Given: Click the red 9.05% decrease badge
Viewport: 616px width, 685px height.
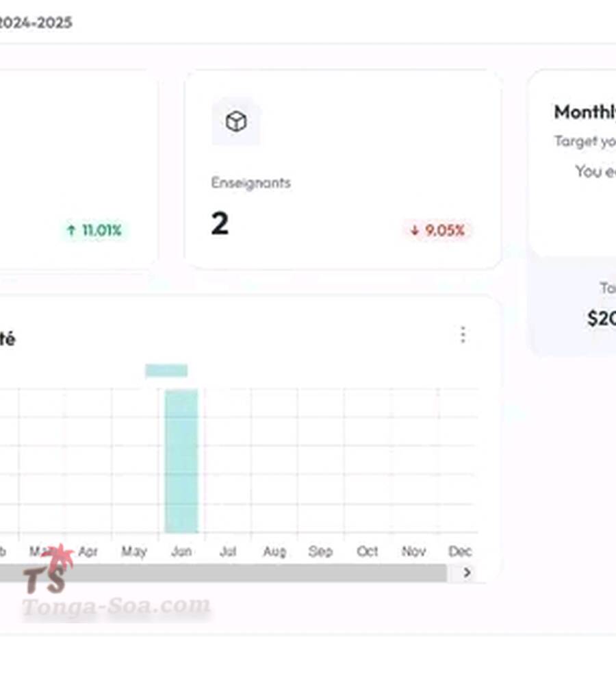Looking at the screenshot, I should tap(437, 230).
